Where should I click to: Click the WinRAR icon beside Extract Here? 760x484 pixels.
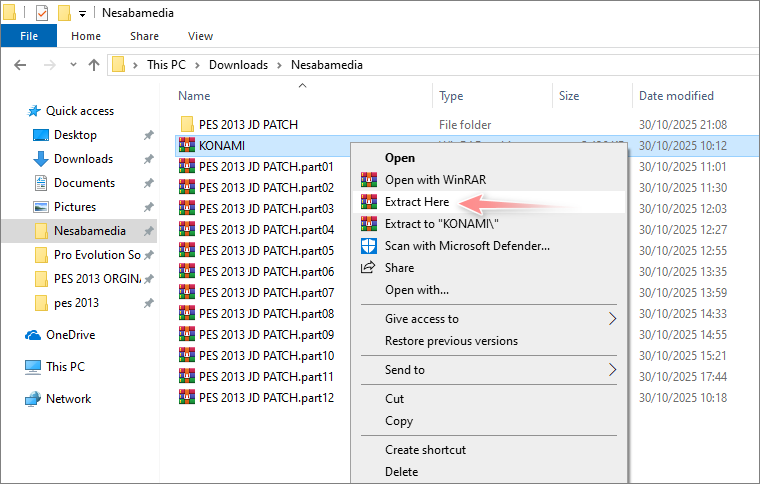pyautogui.click(x=369, y=202)
